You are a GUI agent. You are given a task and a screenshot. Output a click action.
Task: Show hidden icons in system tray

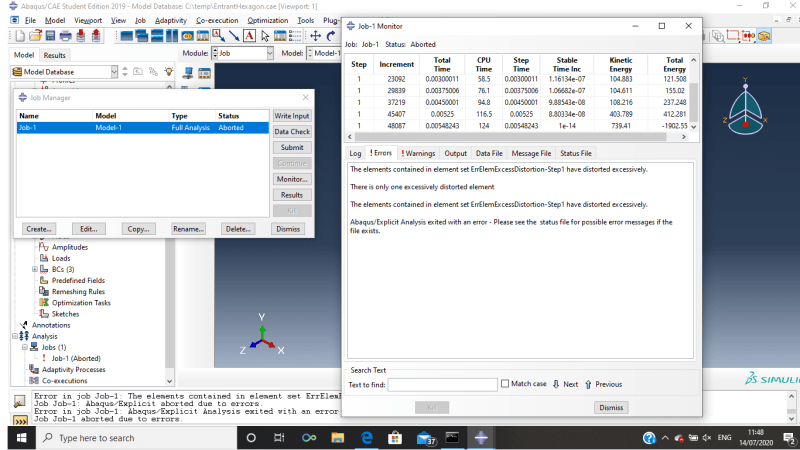point(665,438)
